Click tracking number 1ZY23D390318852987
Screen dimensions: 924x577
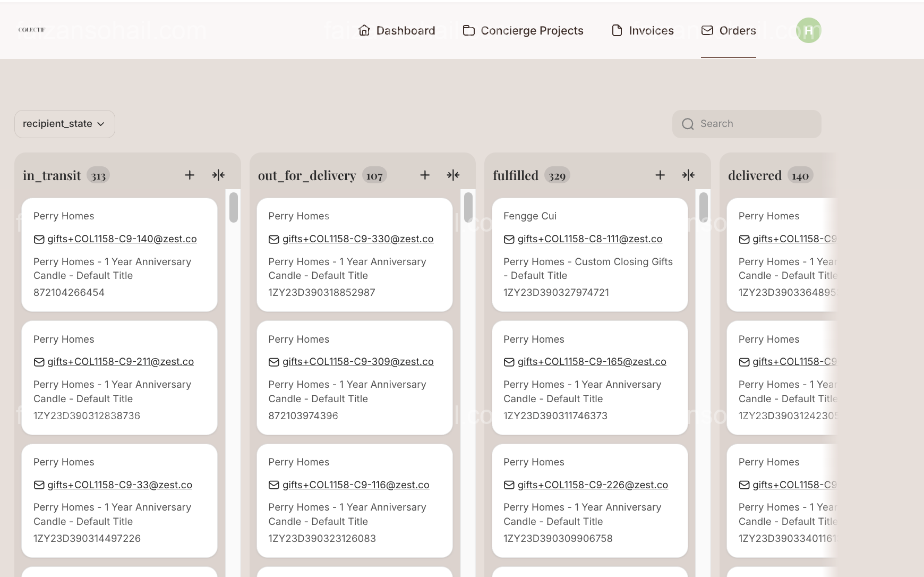coord(322,293)
